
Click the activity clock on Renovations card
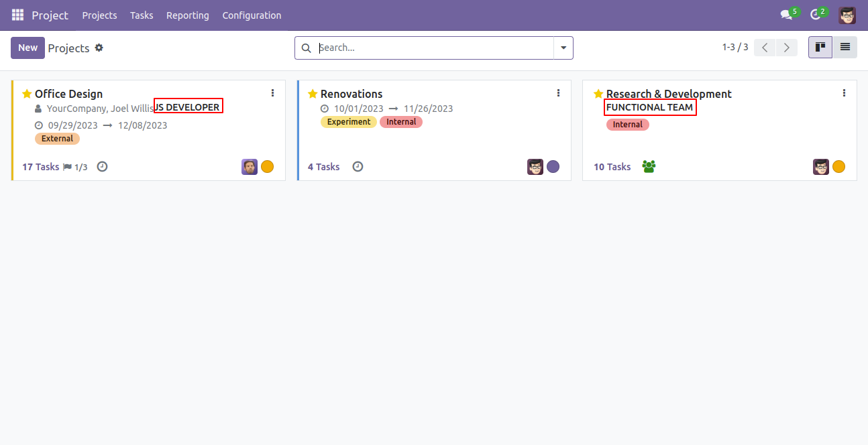click(358, 166)
